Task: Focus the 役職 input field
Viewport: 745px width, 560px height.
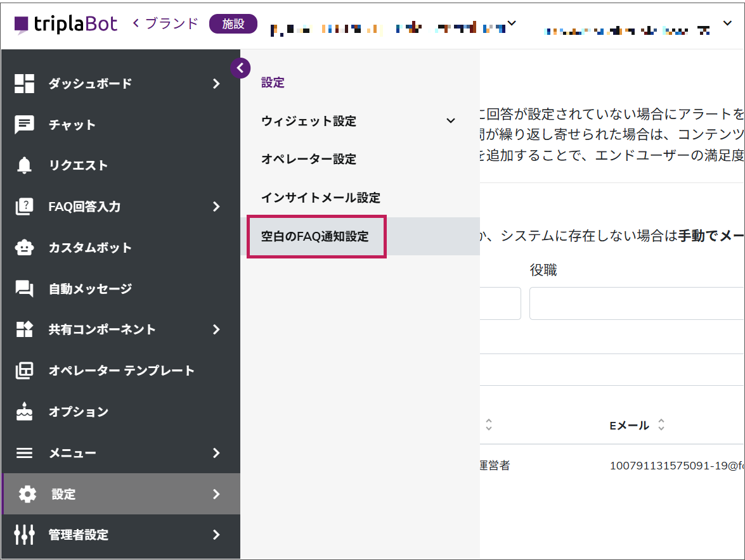Action: click(x=637, y=303)
